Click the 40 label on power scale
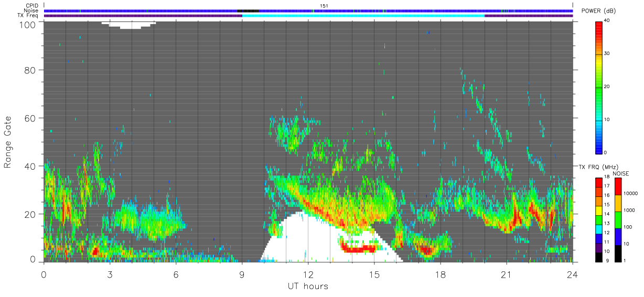Screen dimensions: 644x297 [608, 20]
